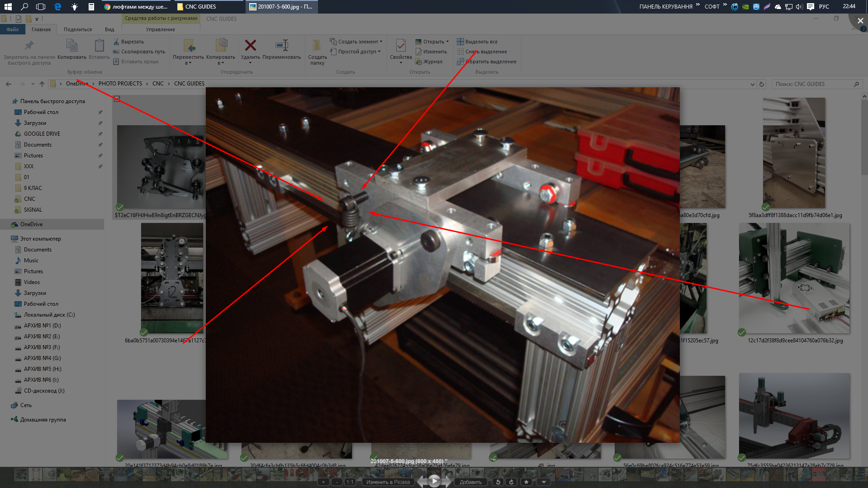Open the Поделиться ribbon tab
This screenshot has height=488, width=868.
[77, 29]
